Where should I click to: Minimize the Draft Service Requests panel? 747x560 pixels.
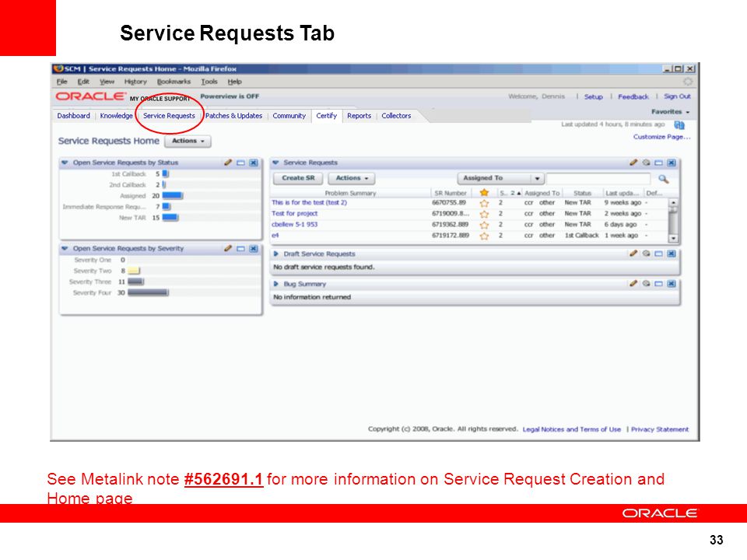[x=658, y=254]
